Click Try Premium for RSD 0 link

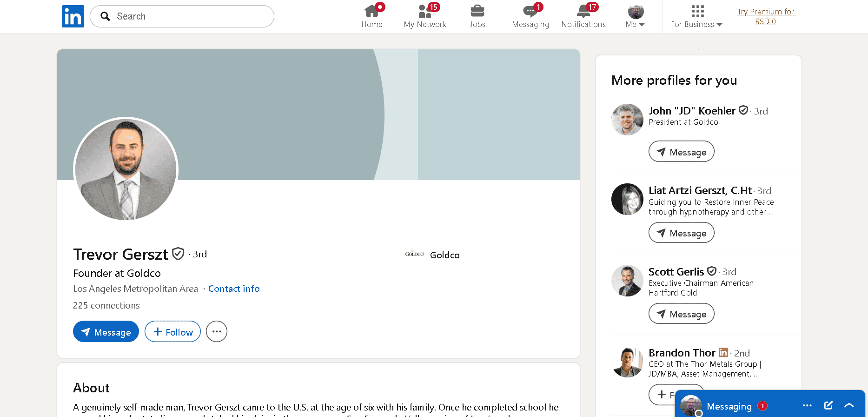pos(766,16)
